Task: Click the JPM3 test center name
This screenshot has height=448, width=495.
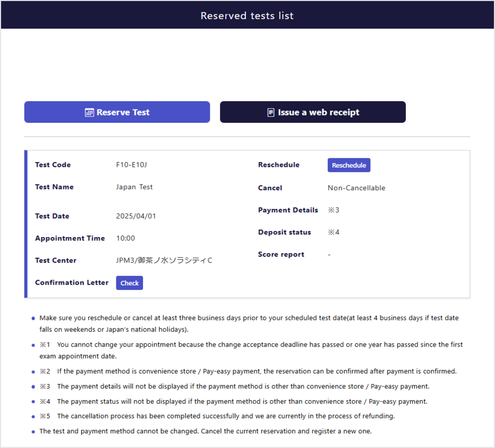Action: 165,260
